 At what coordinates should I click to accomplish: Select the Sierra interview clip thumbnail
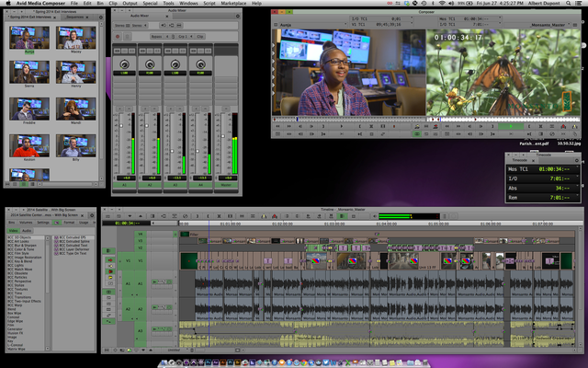pos(29,72)
